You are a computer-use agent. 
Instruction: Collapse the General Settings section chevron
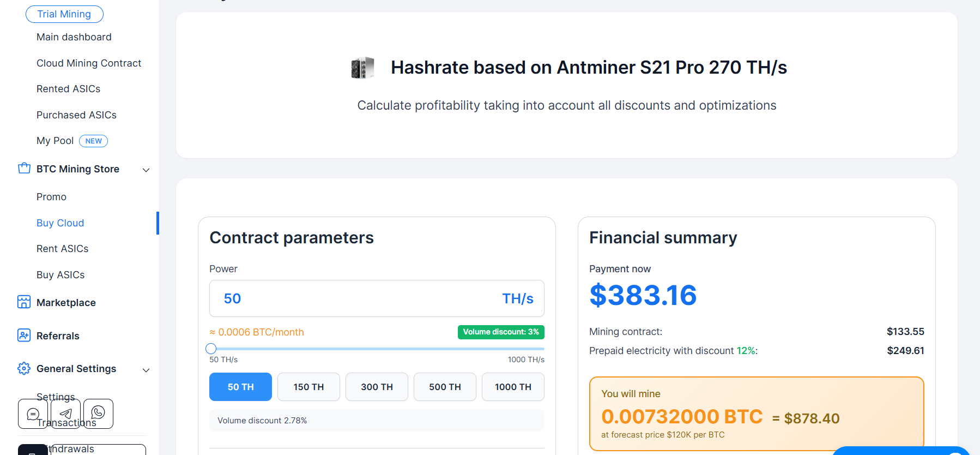tap(146, 370)
